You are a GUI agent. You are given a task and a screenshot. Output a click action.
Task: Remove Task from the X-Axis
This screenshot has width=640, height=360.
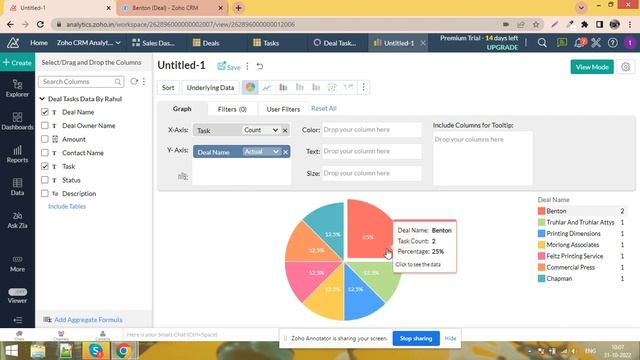click(285, 130)
